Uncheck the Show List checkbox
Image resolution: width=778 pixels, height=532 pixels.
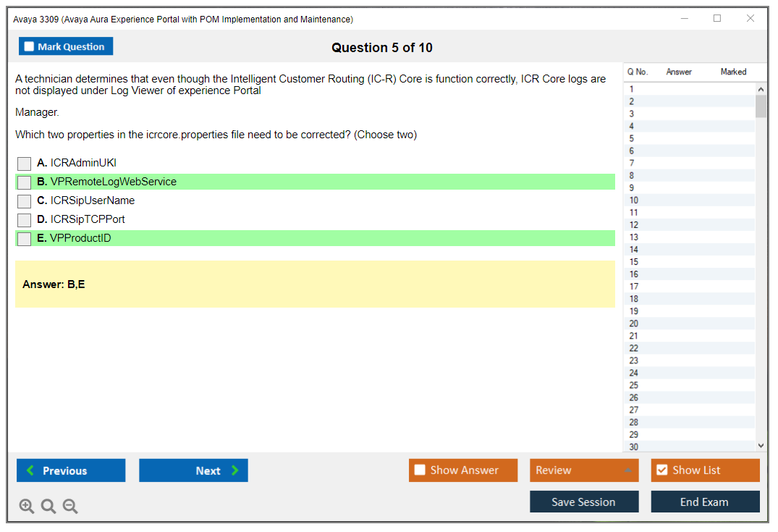(661, 470)
